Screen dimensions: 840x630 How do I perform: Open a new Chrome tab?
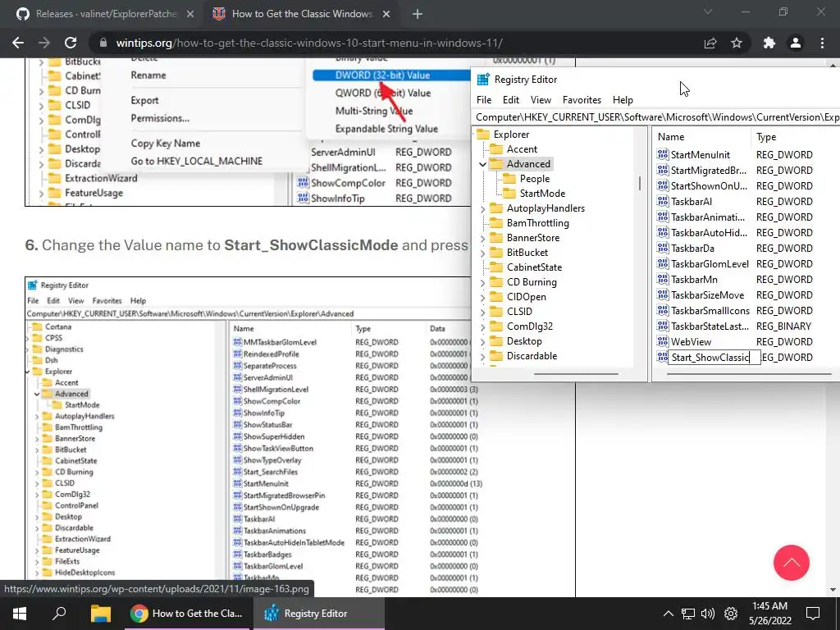pos(418,15)
